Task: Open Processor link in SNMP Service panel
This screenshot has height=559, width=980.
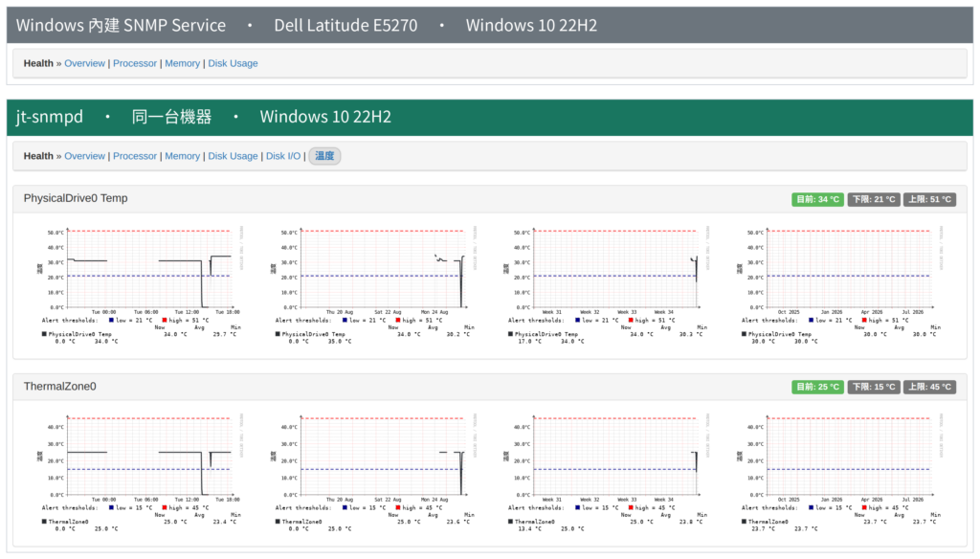Action: click(x=134, y=63)
